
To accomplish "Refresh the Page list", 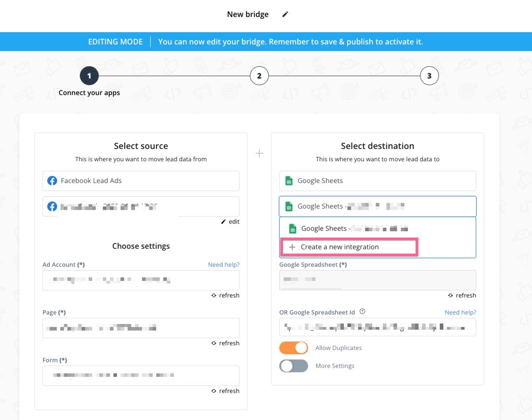I will [x=225, y=343].
